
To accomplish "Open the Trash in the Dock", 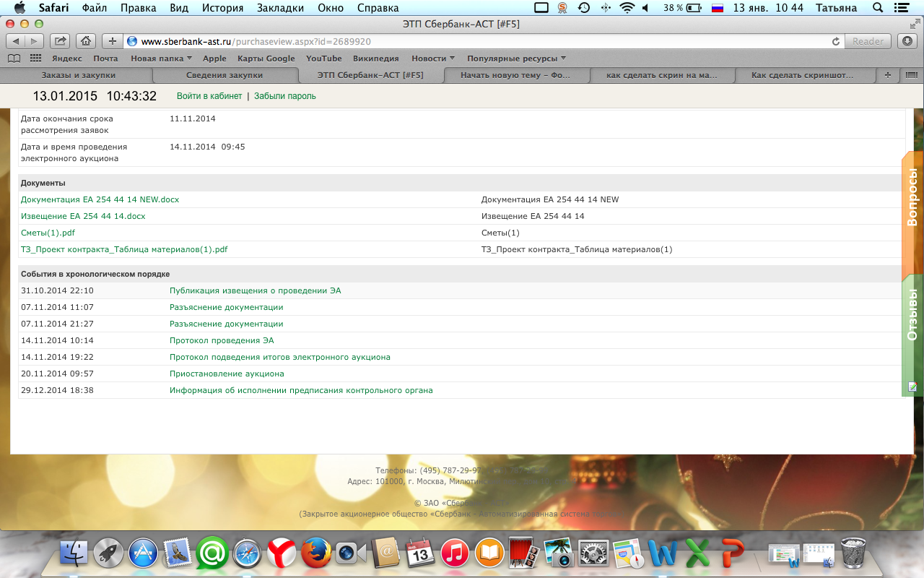I will click(x=853, y=554).
